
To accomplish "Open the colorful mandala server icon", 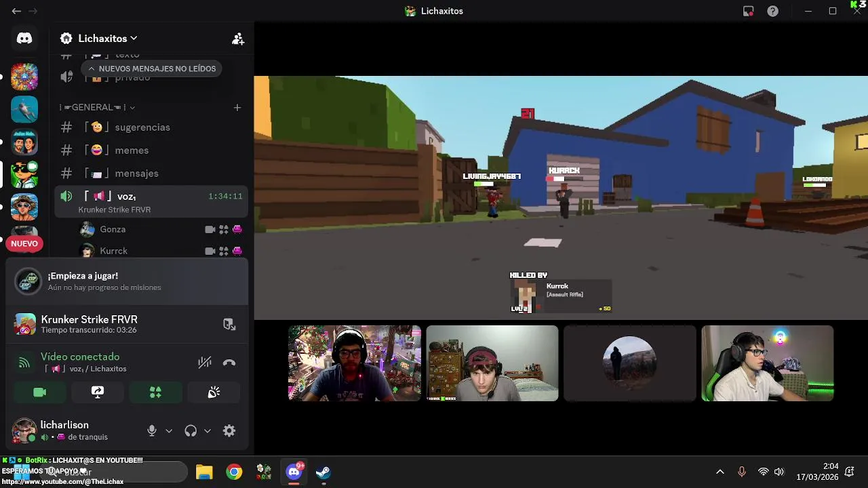I will 24,77.
